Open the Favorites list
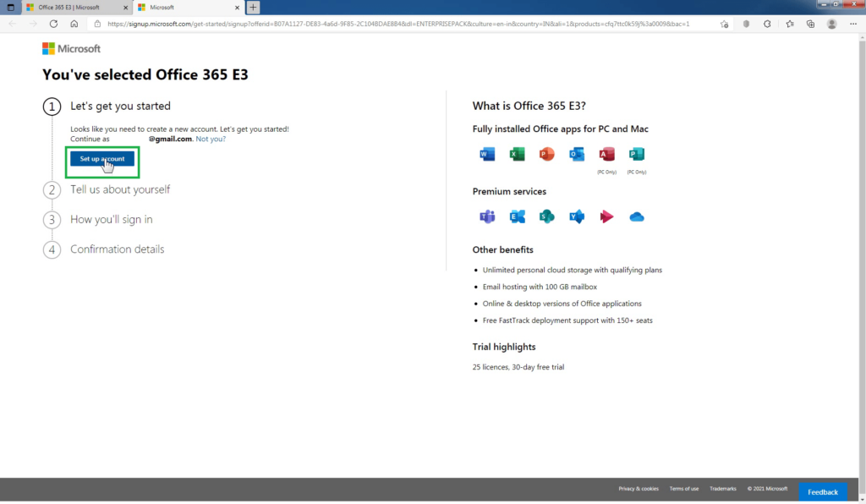This screenshot has height=504, width=866. point(790,24)
